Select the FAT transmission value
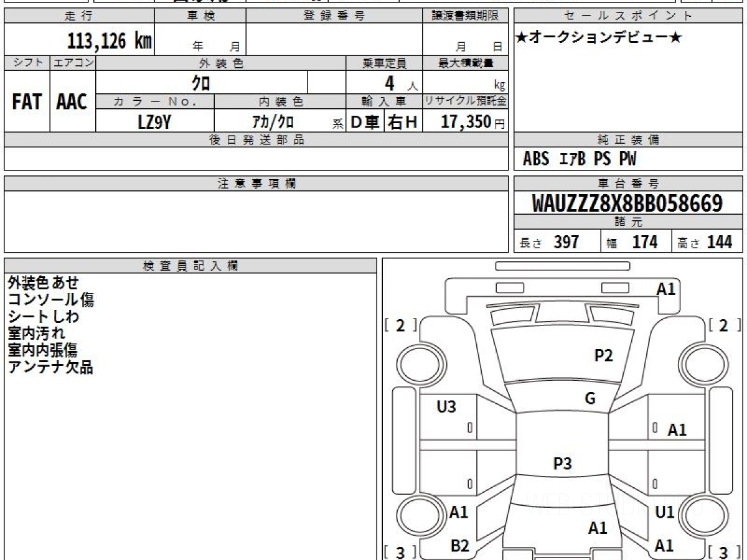 pos(27,102)
